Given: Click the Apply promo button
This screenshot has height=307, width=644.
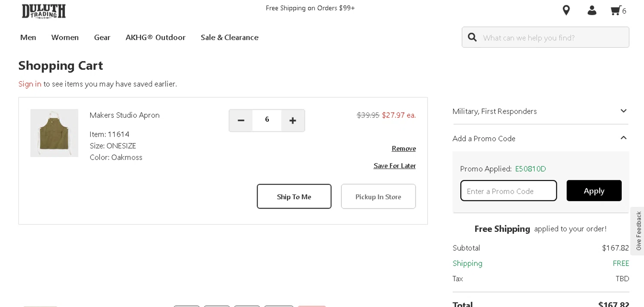Looking at the screenshot, I should 594,191.
